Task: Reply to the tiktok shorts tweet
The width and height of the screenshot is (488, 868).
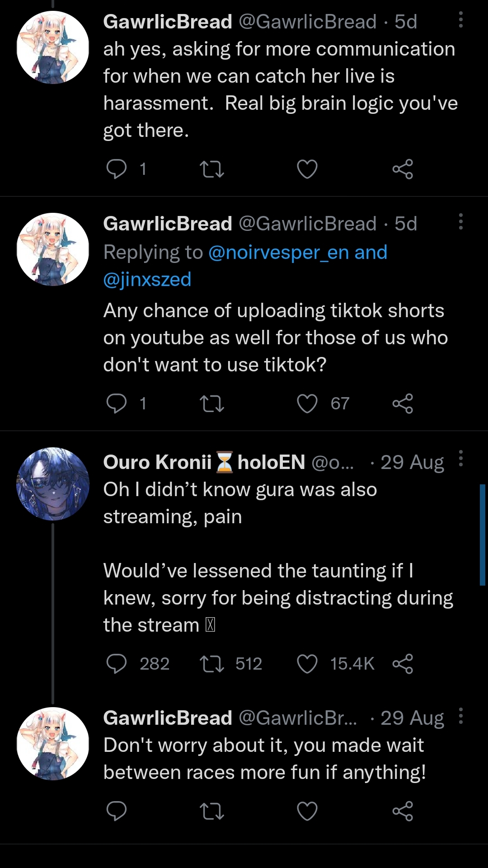Action: click(x=117, y=404)
